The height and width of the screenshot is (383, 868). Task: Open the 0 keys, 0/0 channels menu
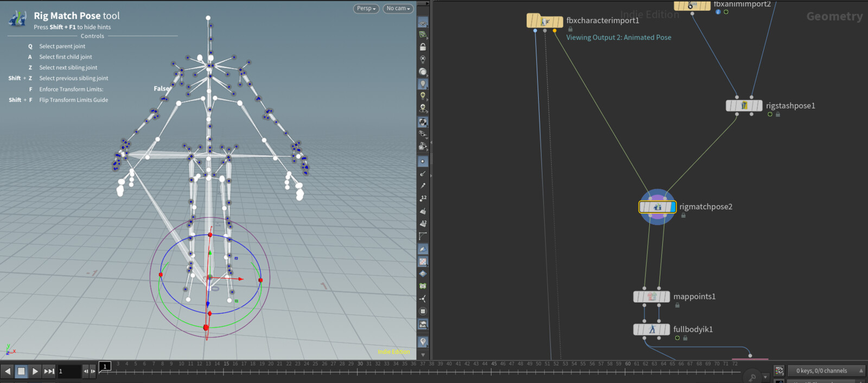[x=827, y=371]
